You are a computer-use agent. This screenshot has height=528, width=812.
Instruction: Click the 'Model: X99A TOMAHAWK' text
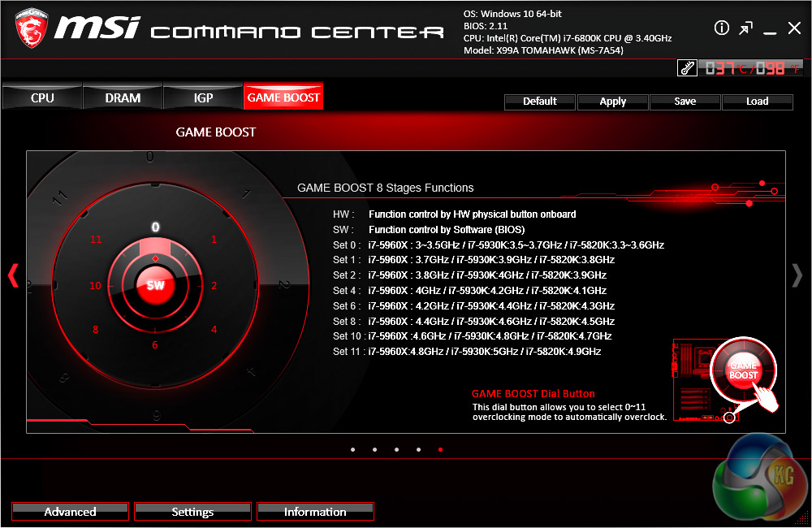[543, 51]
